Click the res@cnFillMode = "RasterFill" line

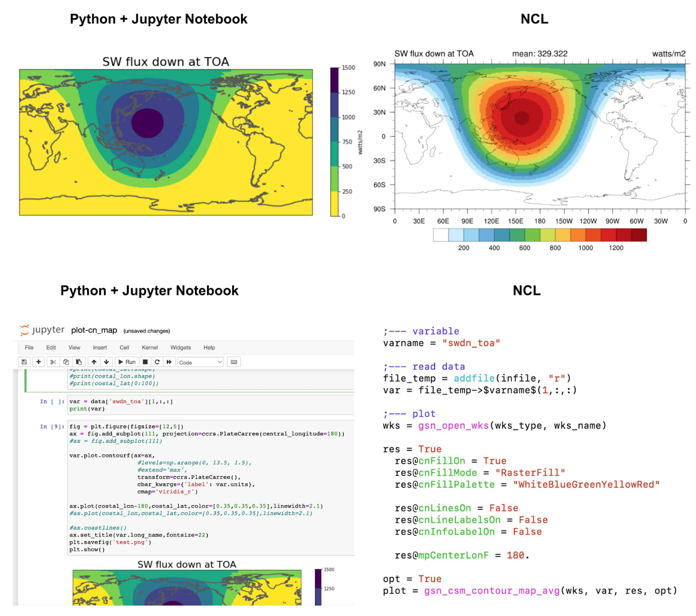click(x=480, y=473)
